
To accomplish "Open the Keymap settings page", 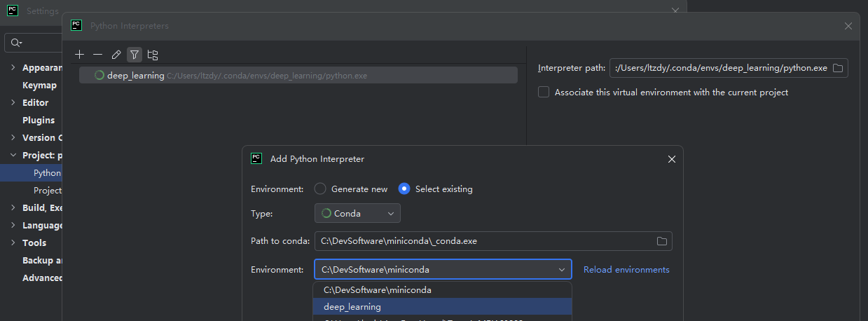I will 39,85.
